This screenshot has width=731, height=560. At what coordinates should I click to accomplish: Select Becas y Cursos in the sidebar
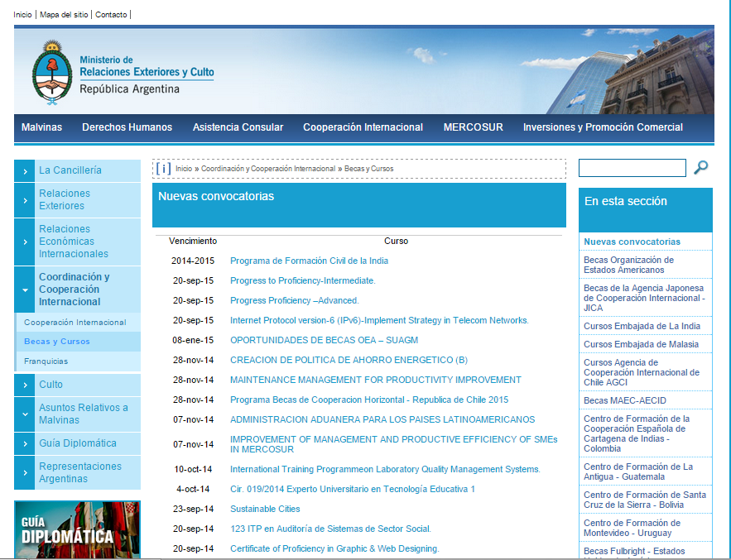(57, 342)
